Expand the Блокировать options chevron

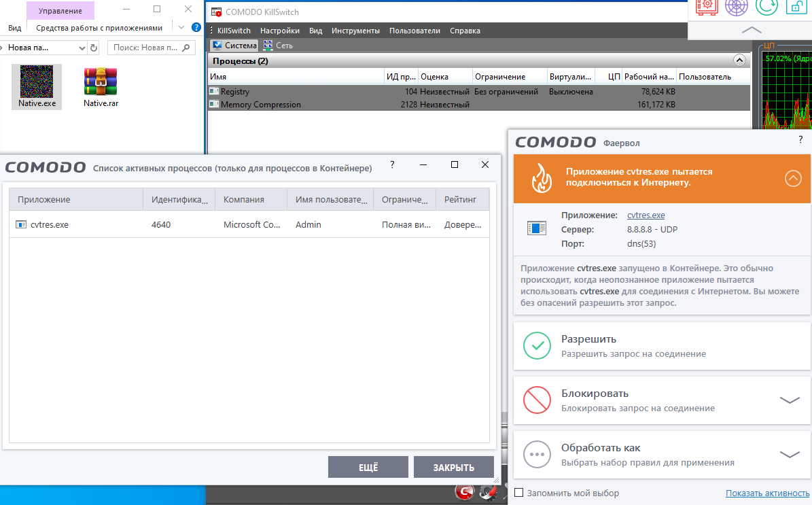click(790, 400)
